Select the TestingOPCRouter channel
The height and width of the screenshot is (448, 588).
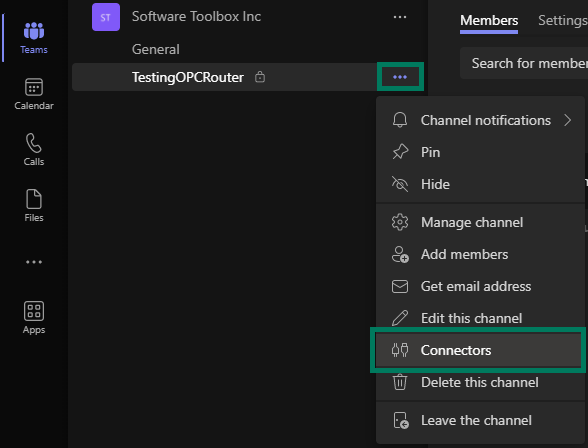click(224, 77)
